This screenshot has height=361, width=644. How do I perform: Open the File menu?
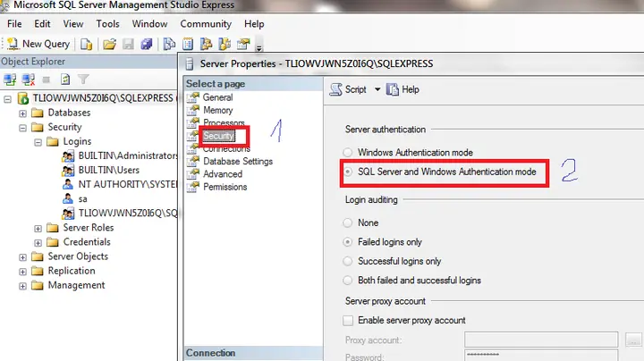click(x=14, y=24)
